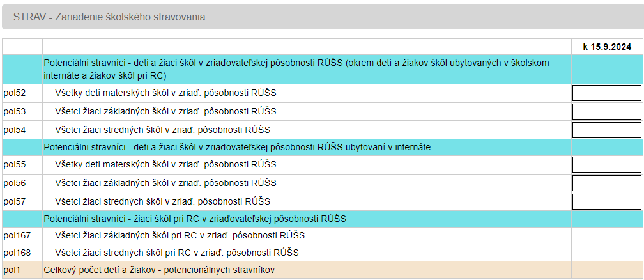Select the 'ubytovaní v internáte' section header
644x280 pixels.
tap(307, 147)
